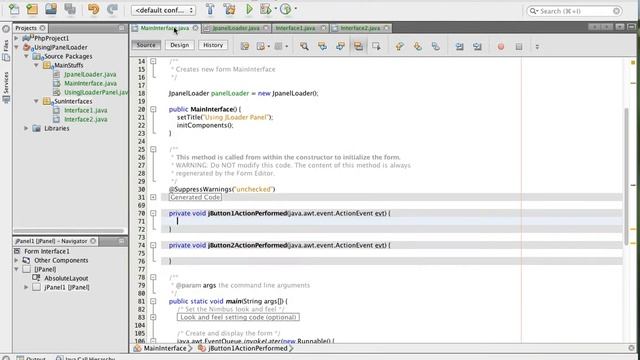Image resolution: width=640 pixels, height=360 pixels.
Task: Click the Shift Line Right icon
Action: (x=477, y=46)
